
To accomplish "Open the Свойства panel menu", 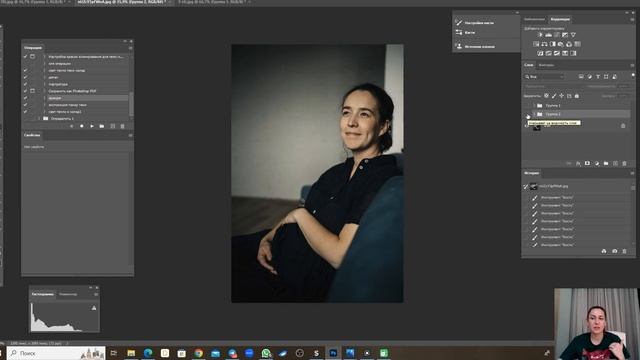I will 130,135.
